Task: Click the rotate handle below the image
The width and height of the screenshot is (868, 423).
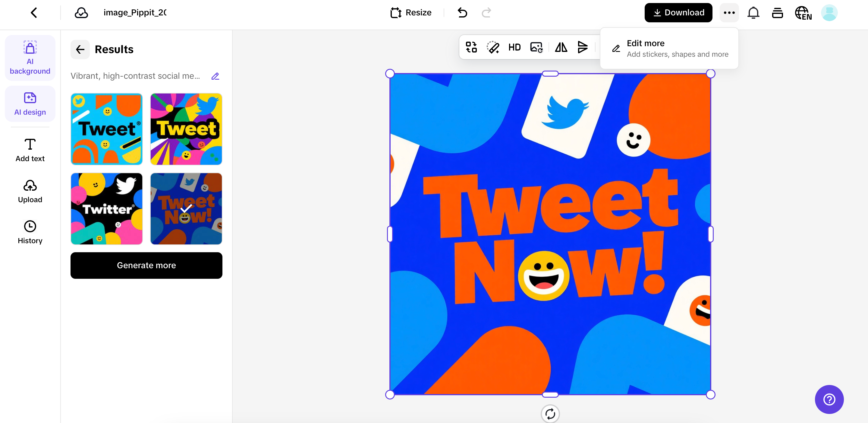Action: [550, 414]
